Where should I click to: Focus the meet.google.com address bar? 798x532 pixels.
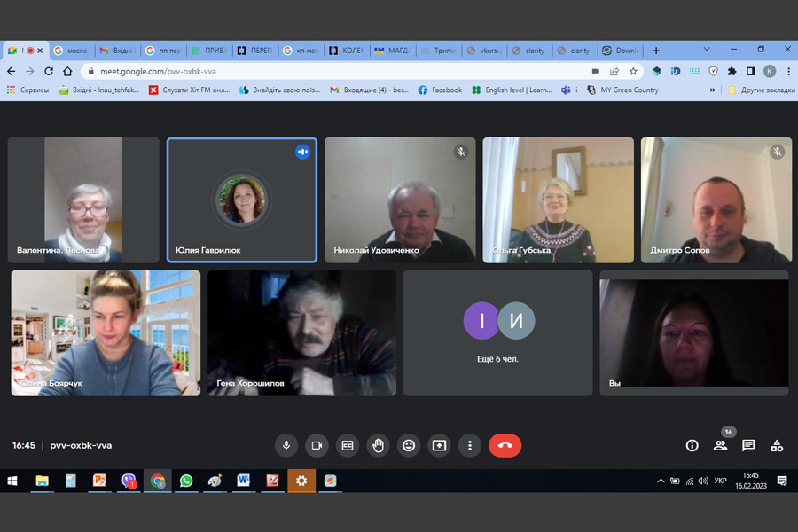[x=336, y=71]
